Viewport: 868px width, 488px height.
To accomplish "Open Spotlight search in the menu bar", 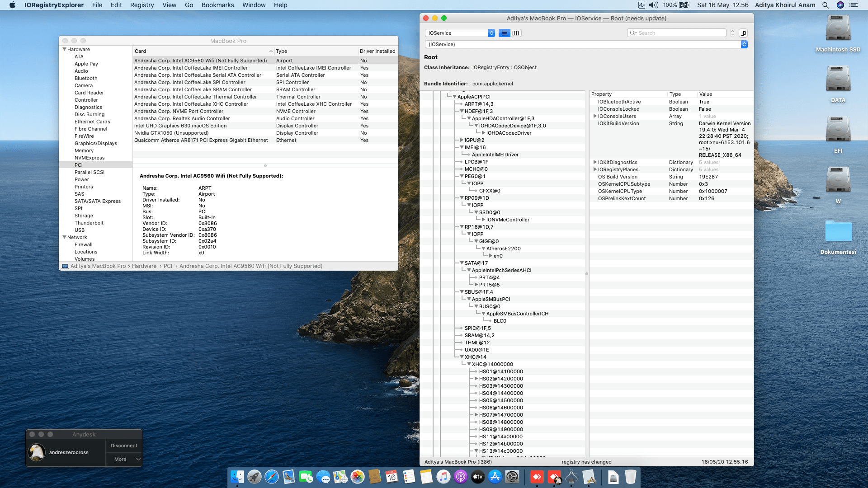I will [826, 5].
